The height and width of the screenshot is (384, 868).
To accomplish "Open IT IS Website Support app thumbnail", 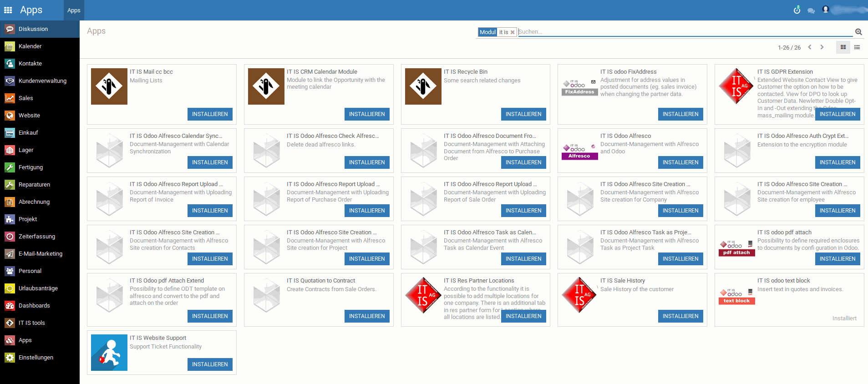I will click(x=109, y=353).
